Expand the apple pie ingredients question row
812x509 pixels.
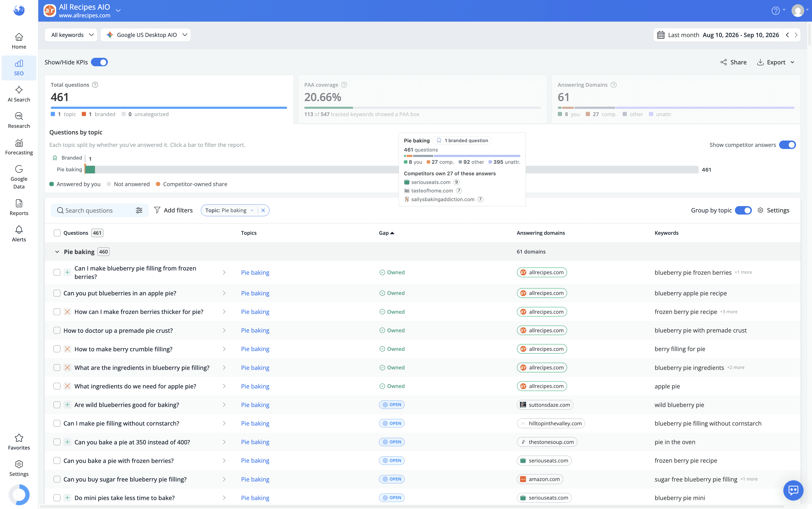pyautogui.click(x=224, y=386)
